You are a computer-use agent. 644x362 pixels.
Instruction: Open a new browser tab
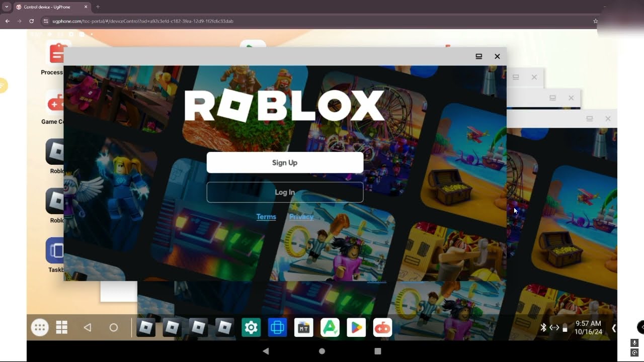pyautogui.click(x=98, y=7)
